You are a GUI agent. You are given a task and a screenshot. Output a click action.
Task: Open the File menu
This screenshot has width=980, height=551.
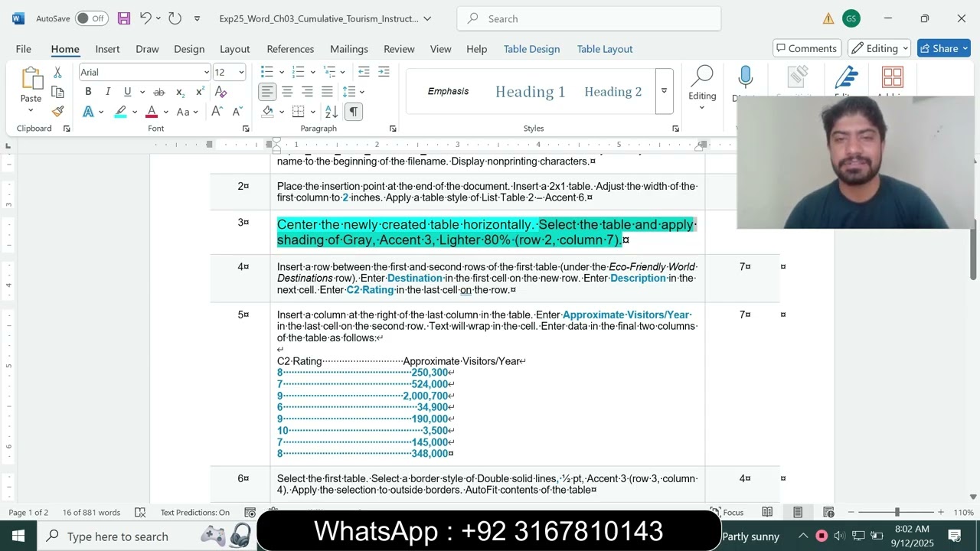(24, 48)
